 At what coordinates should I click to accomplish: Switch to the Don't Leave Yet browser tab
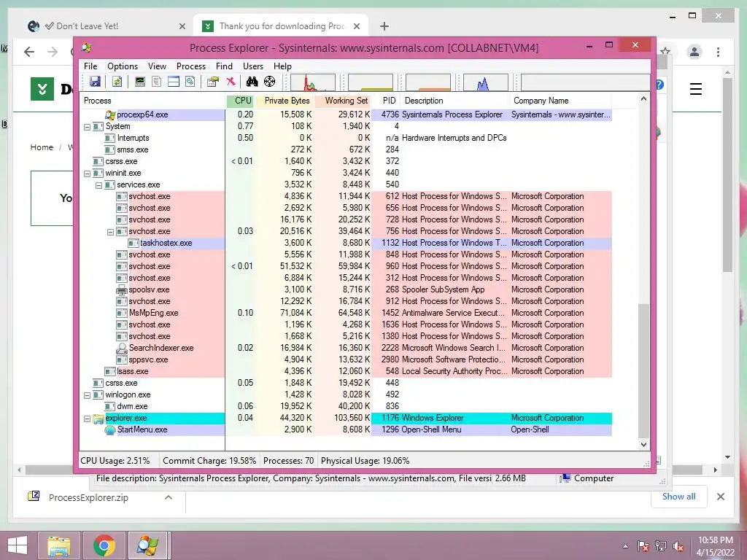(107, 26)
